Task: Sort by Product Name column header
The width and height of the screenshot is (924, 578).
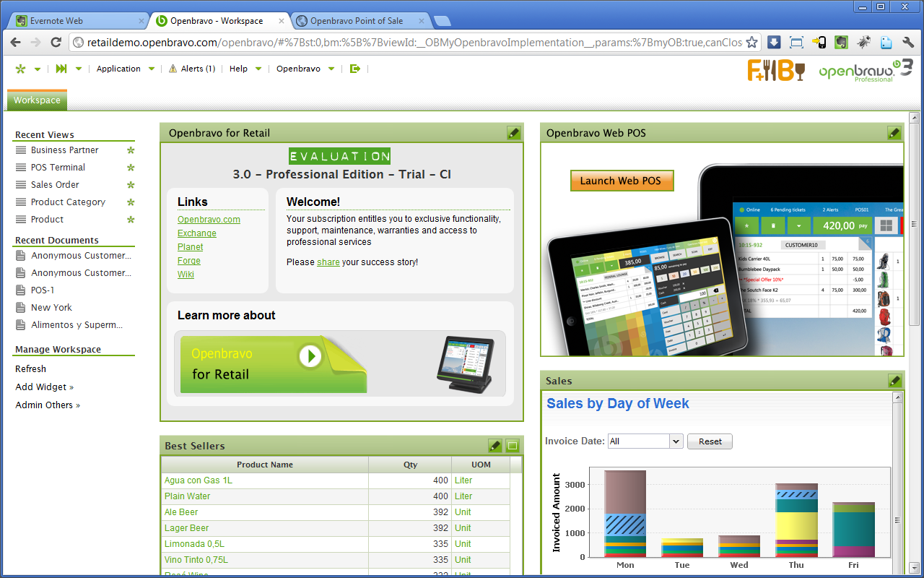Action: tap(265, 465)
